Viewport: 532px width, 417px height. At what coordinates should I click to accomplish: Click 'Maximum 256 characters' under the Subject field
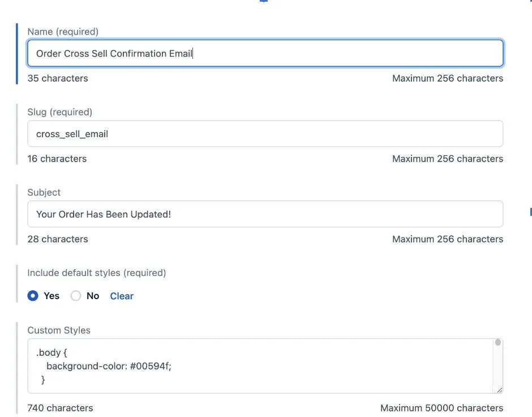pos(448,240)
